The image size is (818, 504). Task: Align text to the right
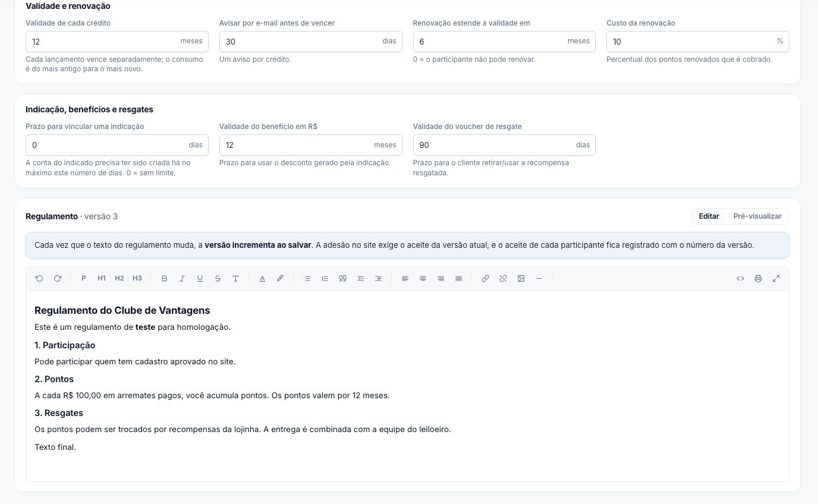pos(441,278)
